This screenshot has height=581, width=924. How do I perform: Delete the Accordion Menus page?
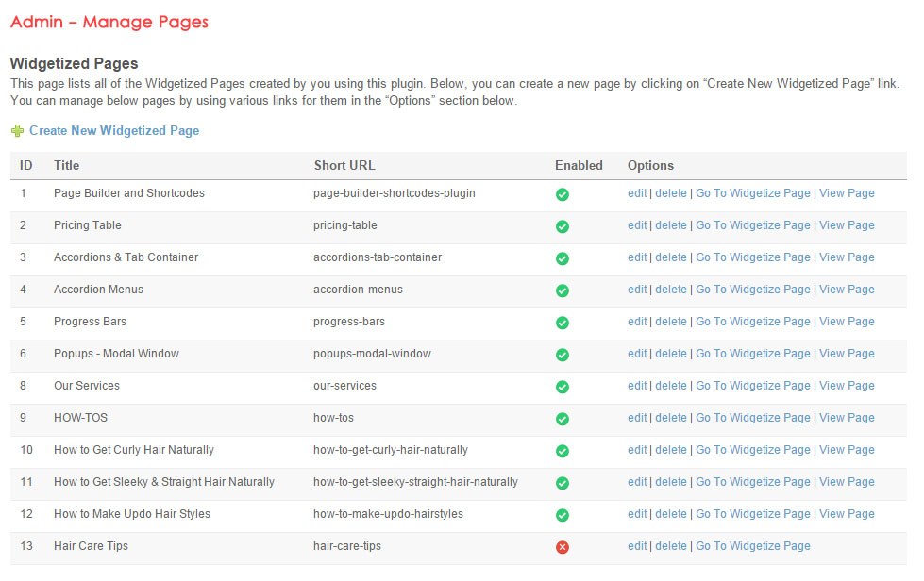[x=671, y=290]
